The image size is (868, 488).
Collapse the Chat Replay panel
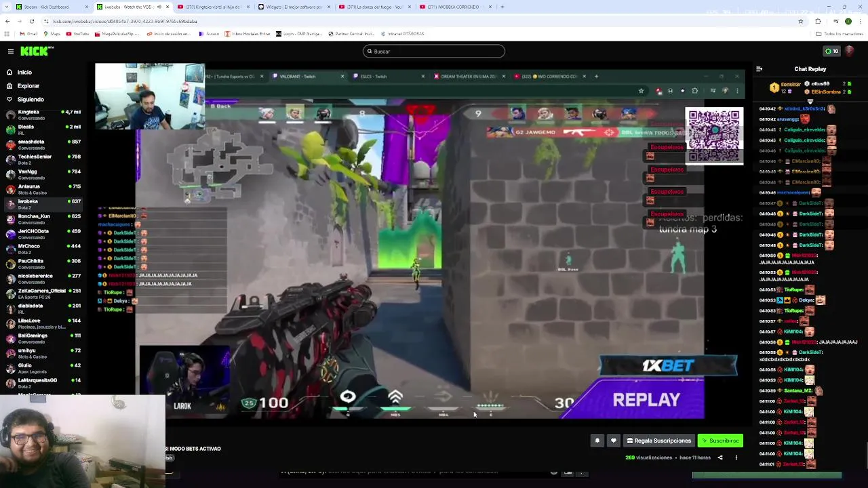click(759, 68)
